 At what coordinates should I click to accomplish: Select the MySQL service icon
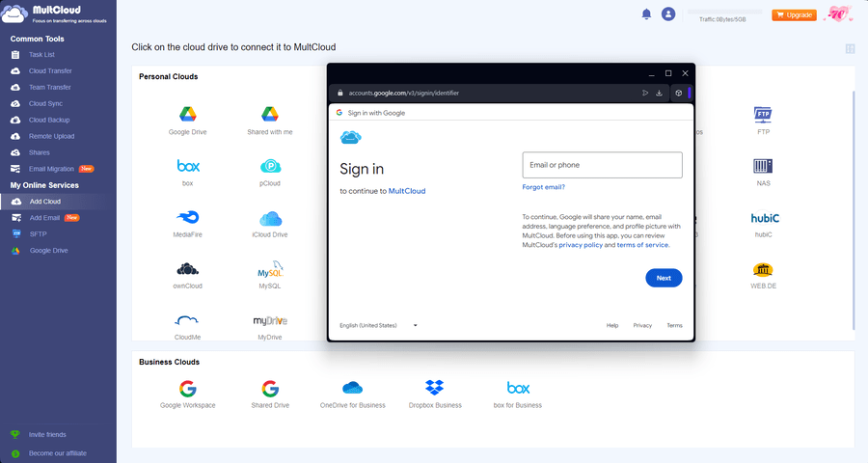(270, 275)
